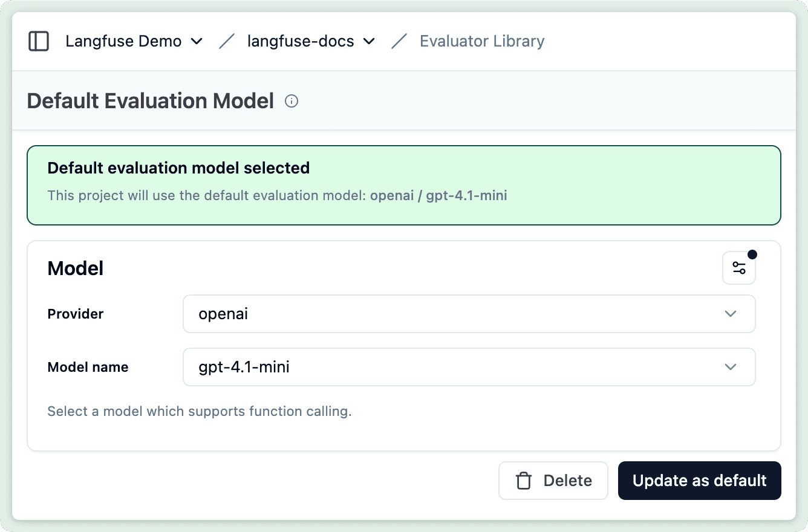Click the Provider field's dropdown chevron
The height and width of the screenshot is (532, 808).
tap(730, 314)
